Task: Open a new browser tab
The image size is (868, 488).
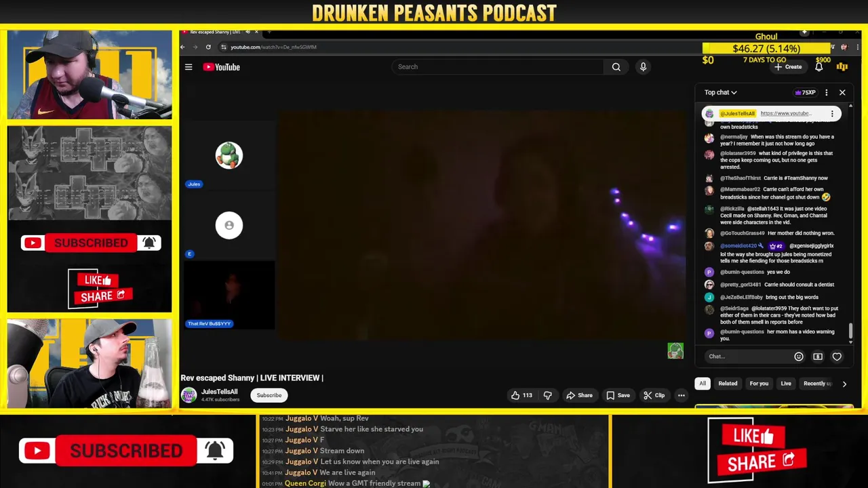Action: [x=269, y=32]
